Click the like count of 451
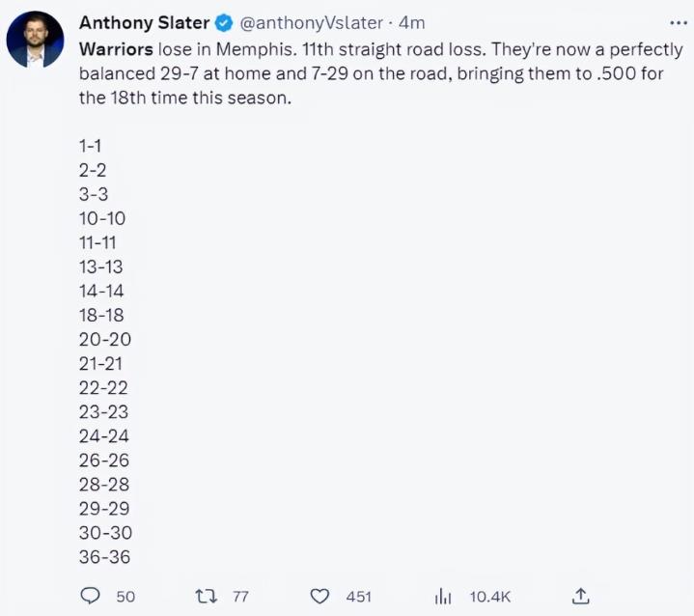 pyautogui.click(x=358, y=597)
